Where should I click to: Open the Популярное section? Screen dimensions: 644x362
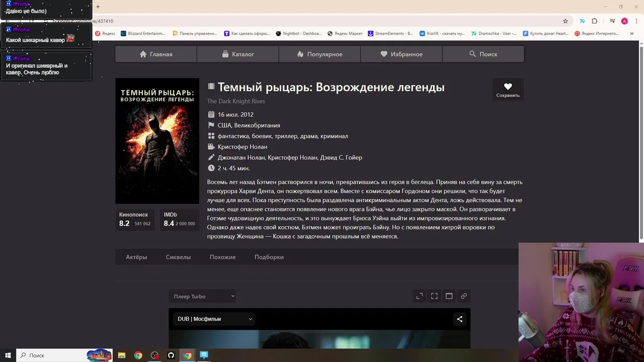[x=319, y=54]
